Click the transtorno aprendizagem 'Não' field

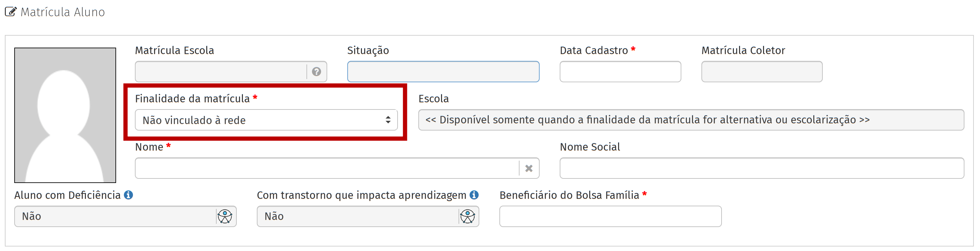[357, 216]
